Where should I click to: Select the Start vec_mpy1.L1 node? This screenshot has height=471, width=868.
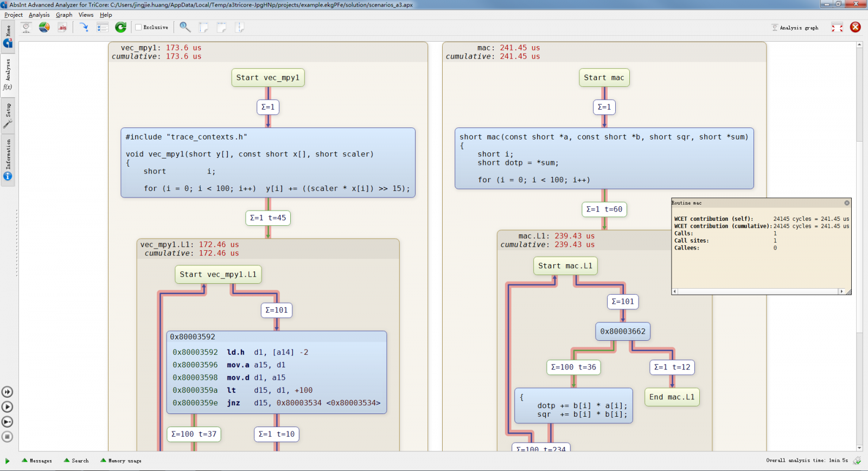(218, 275)
